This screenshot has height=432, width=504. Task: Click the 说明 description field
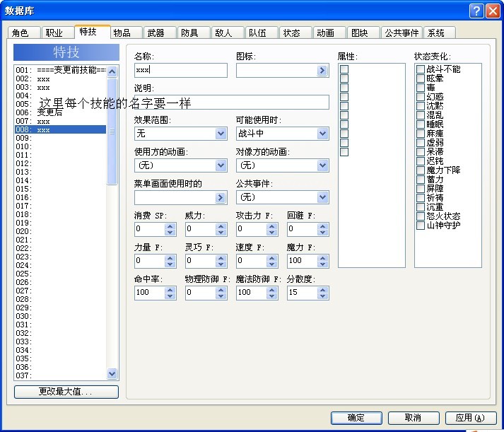[231, 103]
